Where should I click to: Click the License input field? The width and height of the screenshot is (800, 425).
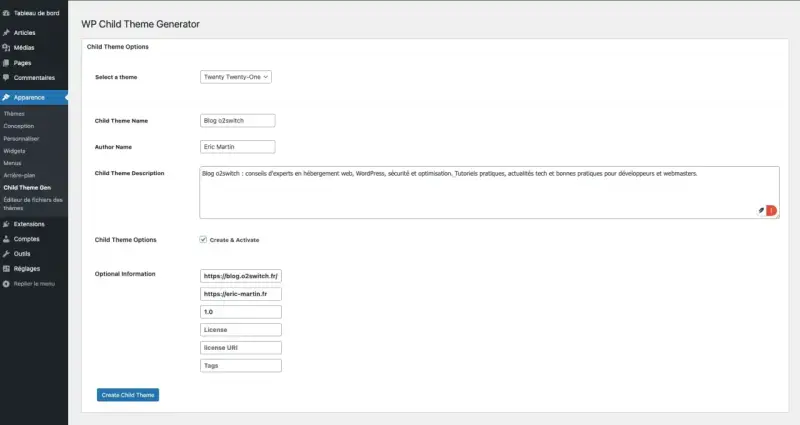tap(241, 330)
